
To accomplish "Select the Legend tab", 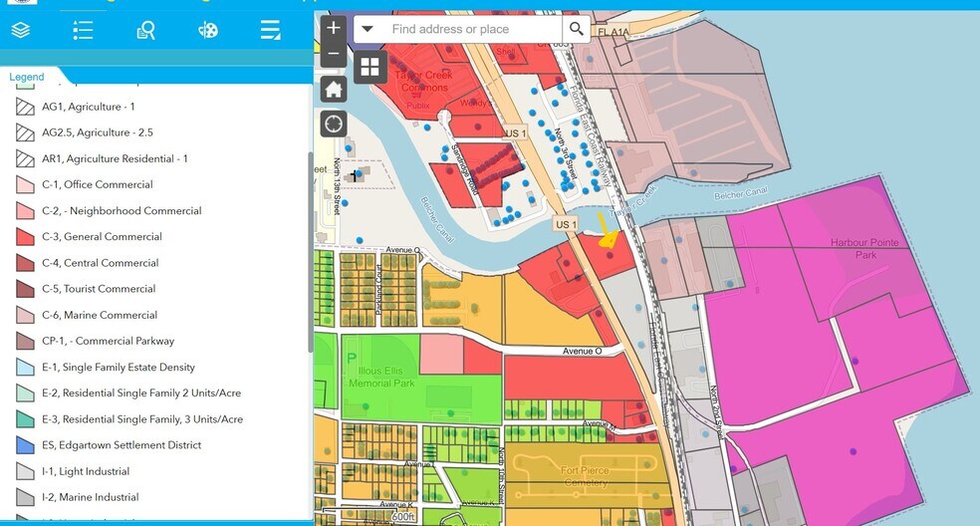I will point(28,77).
